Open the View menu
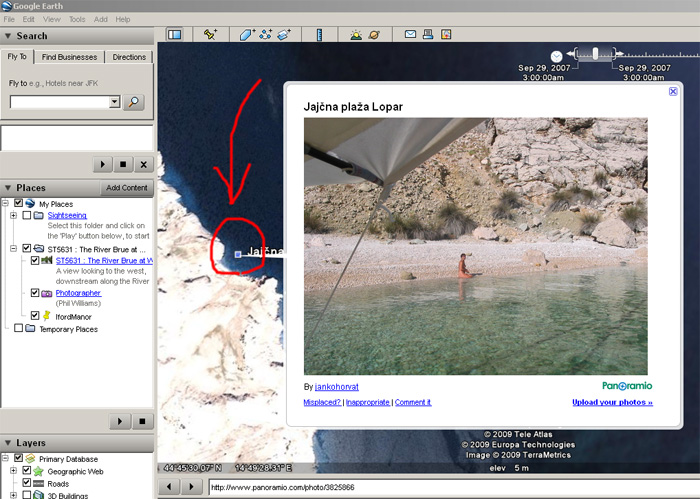The height and width of the screenshot is (499, 700). pos(52,19)
